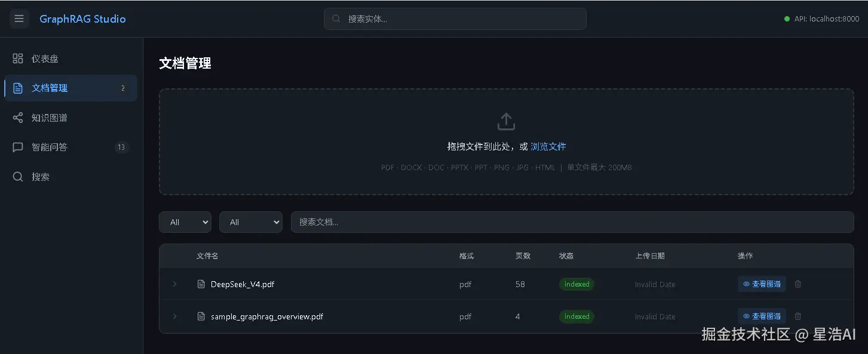This screenshot has width=868, height=354.
Task: Open the second All filter dropdown
Action: 251,221
